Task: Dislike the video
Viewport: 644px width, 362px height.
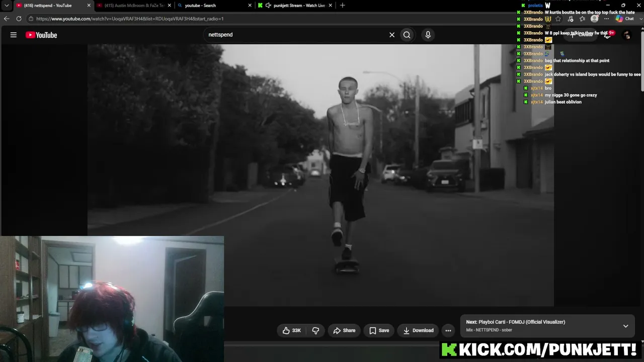Action: click(x=315, y=330)
